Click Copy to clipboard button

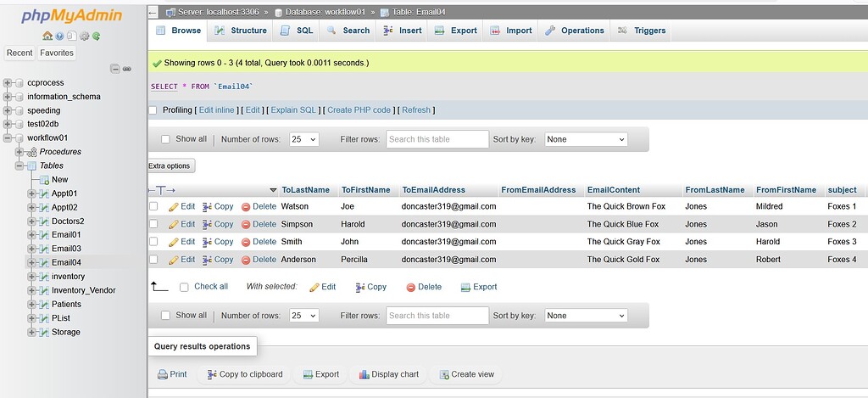pos(245,374)
